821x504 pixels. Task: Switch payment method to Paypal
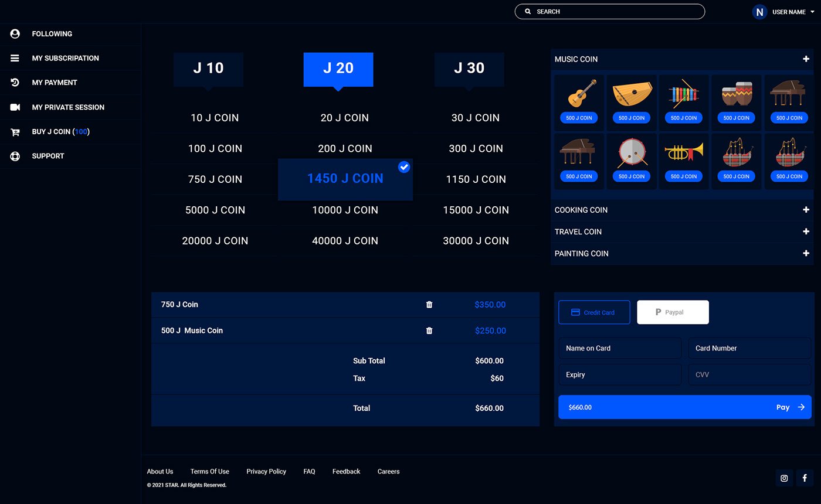(x=673, y=312)
